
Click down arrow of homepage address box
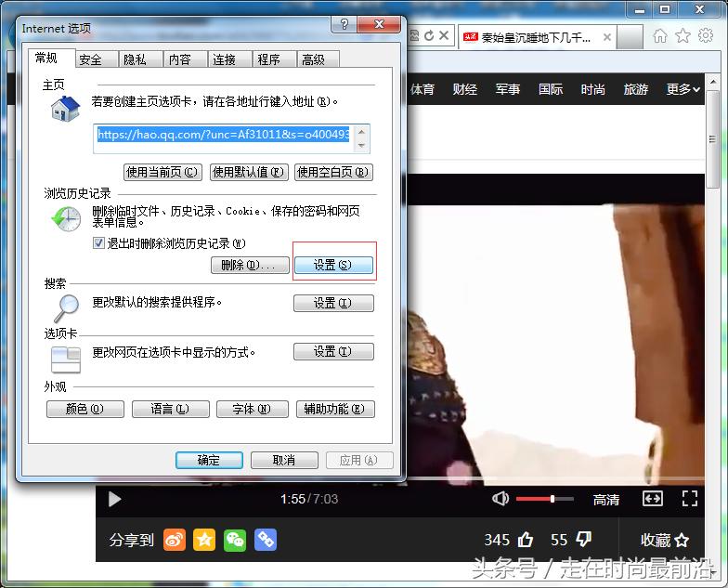pyautogui.click(x=362, y=145)
